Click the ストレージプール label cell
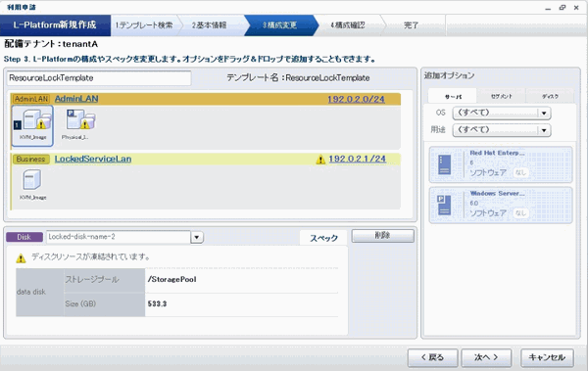 point(104,280)
